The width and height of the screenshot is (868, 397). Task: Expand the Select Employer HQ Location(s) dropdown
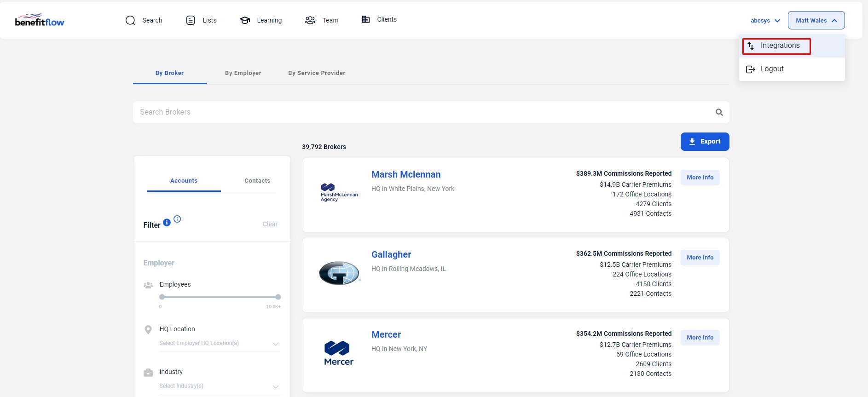(220, 343)
